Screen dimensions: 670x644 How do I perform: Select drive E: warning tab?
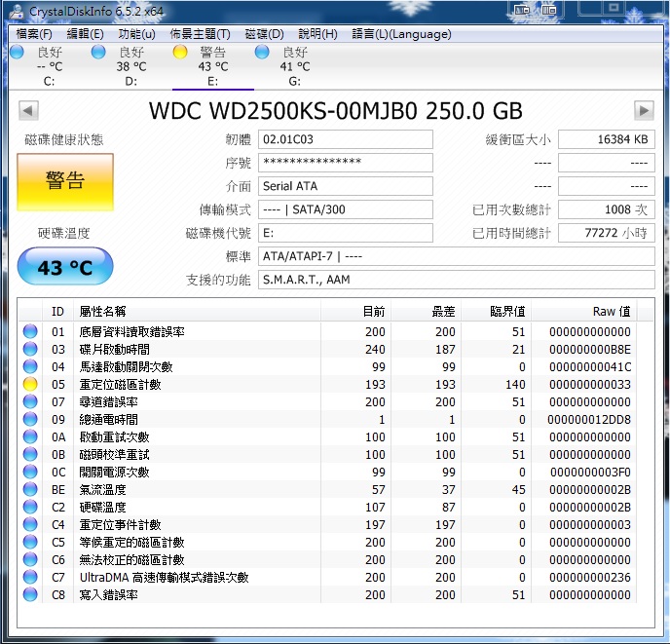[213, 66]
